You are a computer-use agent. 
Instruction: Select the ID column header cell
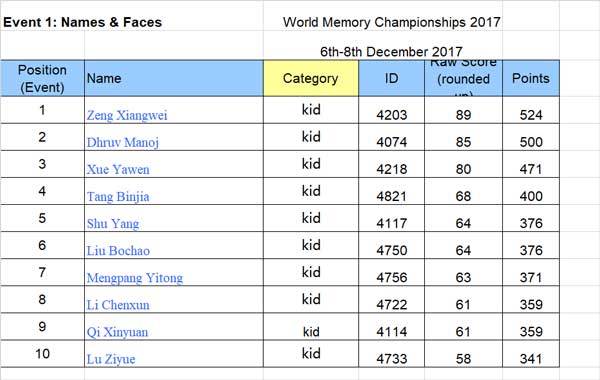tap(391, 78)
